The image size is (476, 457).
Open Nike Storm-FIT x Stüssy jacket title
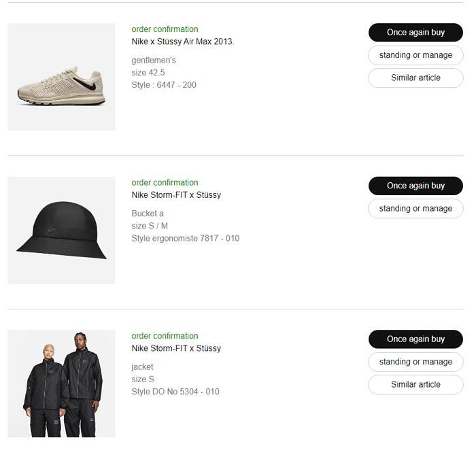click(176, 348)
